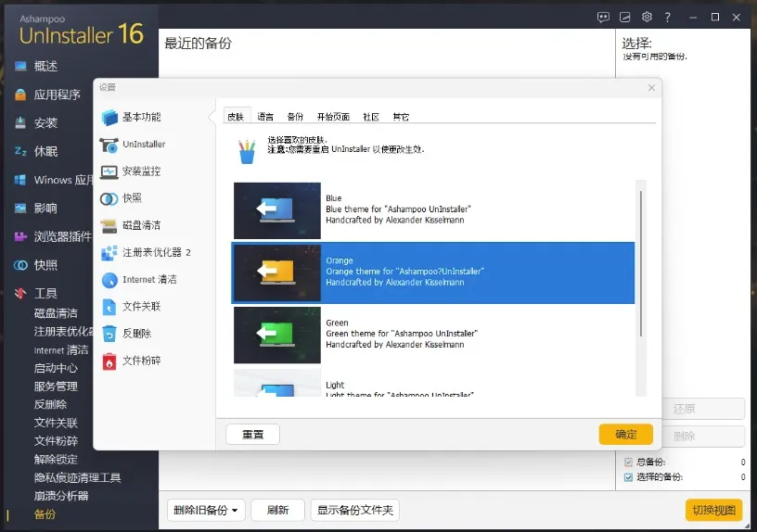
Task: Select the Blue theme thumbnail
Action: 277,210
